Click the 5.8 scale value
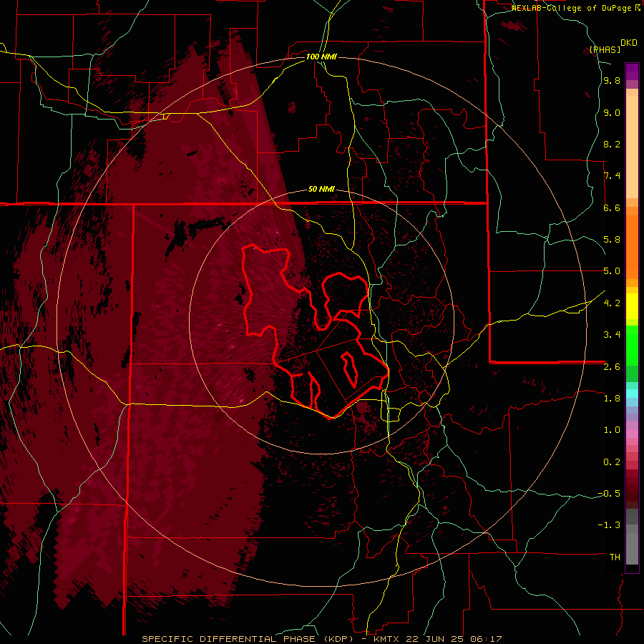Screen dimensions: 644x644 [x=612, y=240]
